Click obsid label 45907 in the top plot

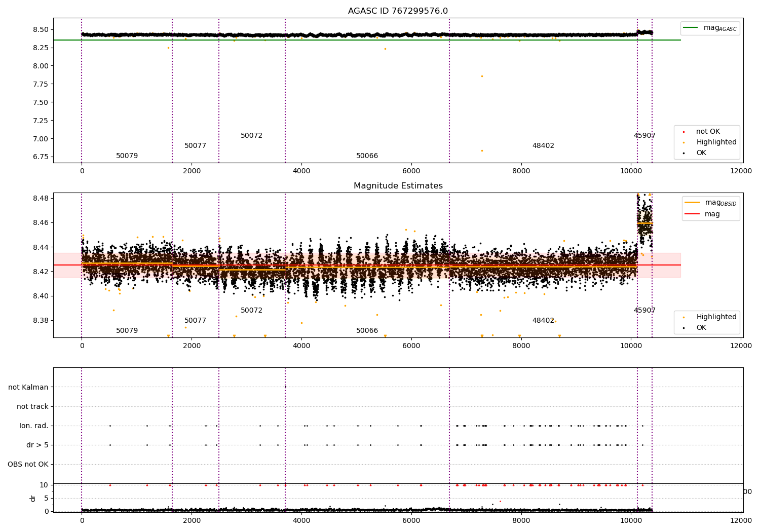pyautogui.click(x=644, y=136)
